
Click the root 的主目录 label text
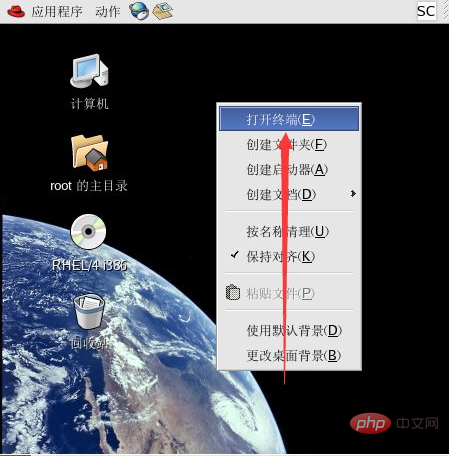(x=89, y=186)
